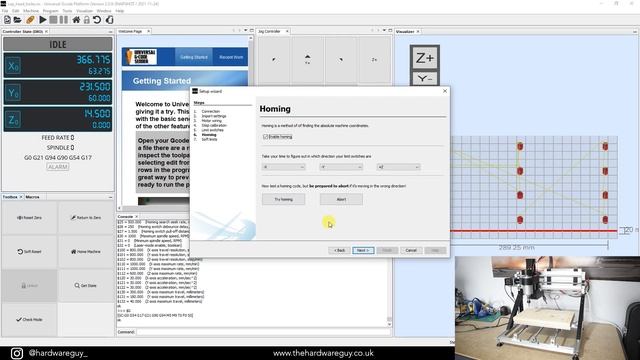
Task: Click the X axis zero button in DRO
Action: [x=13, y=66]
